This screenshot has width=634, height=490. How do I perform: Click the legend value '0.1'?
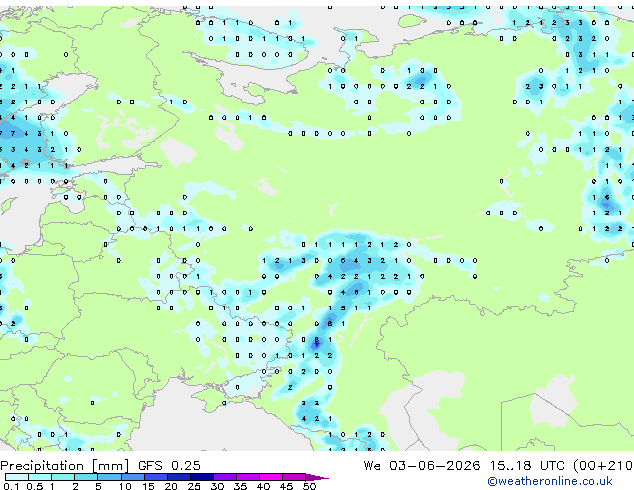click(11, 486)
